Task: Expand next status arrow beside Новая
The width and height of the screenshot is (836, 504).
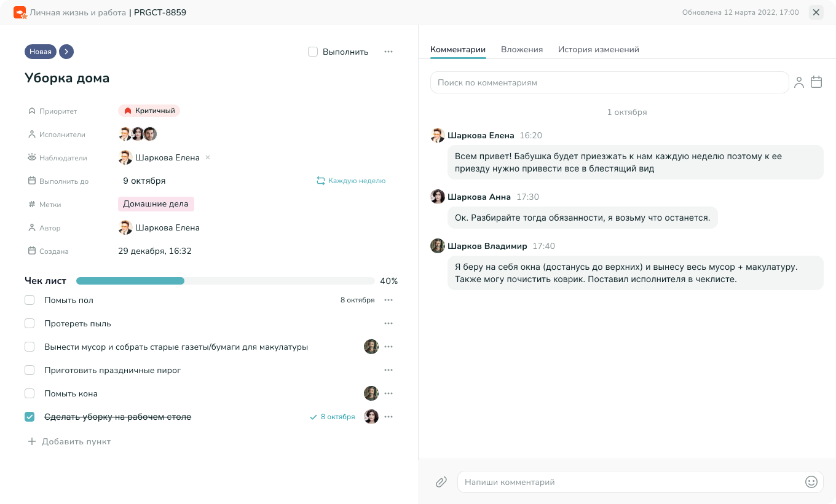Action: click(x=66, y=52)
